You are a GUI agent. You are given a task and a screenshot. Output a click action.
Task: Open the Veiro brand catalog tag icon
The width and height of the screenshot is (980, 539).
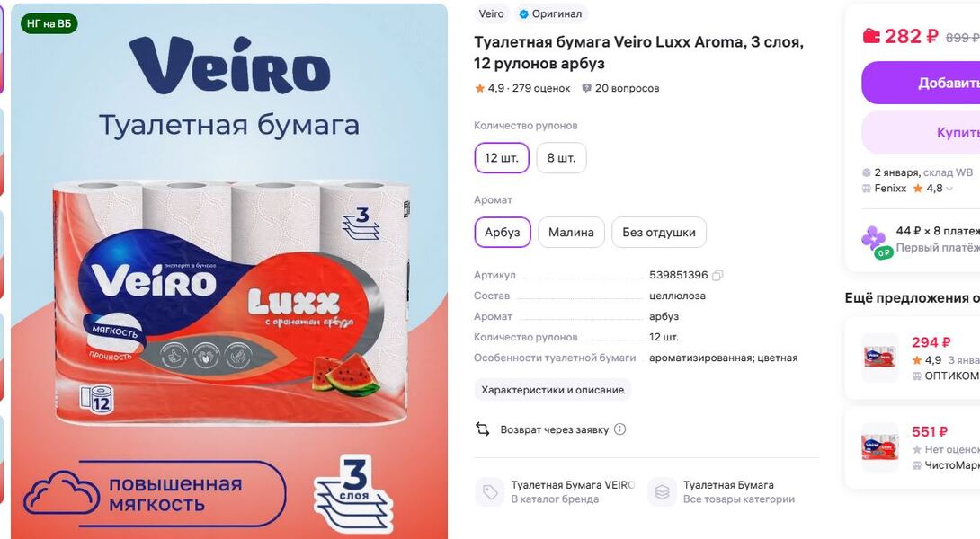490,492
